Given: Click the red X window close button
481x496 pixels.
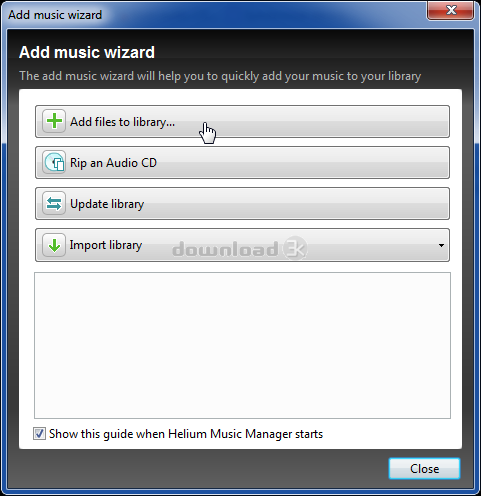Looking at the screenshot, I should [x=451, y=11].
